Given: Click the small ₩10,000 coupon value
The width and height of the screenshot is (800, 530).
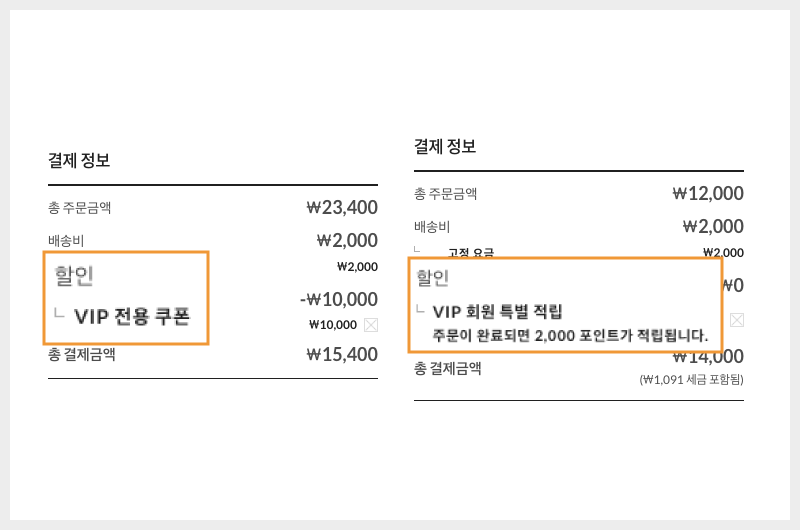Looking at the screenshot, I should pyautogui.click(x=333, y=324).
